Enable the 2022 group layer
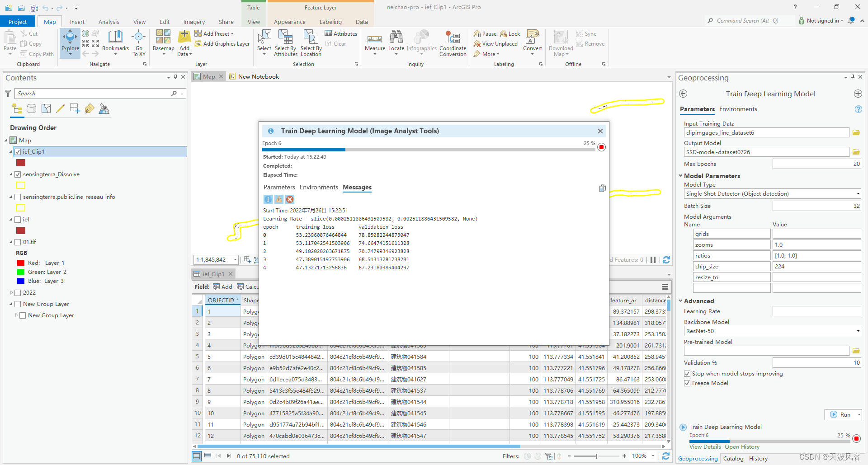 18,293
